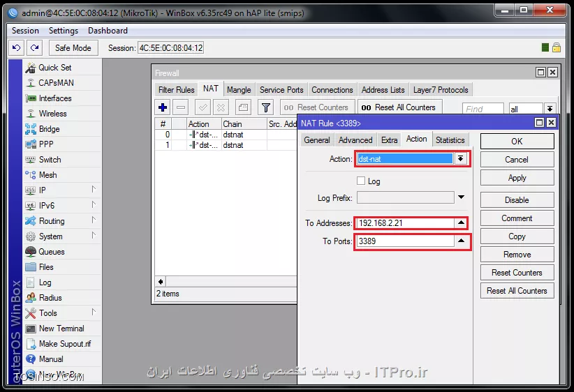This screenshot has height=392, width=574.
Task: Open Log in the left sidebar
Action: [x=45, y=282]
